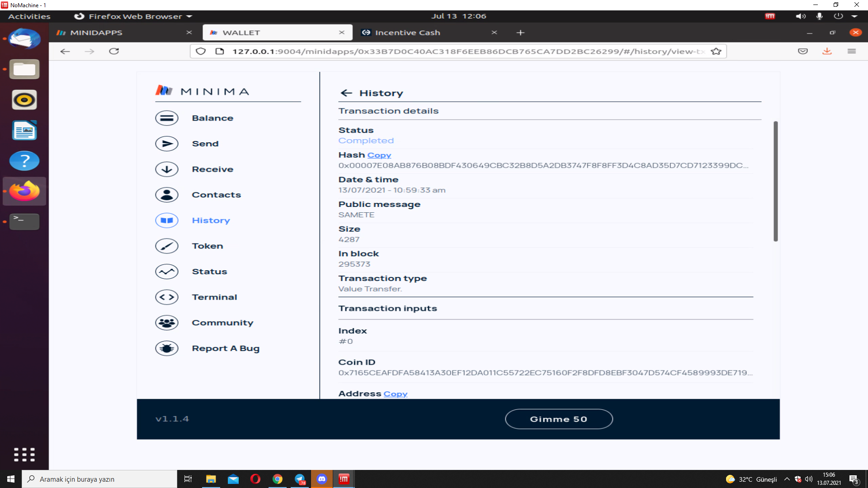Click the Receive download icon
The width and height of the screenshot is (868, 488).
[x=167, y=169]
